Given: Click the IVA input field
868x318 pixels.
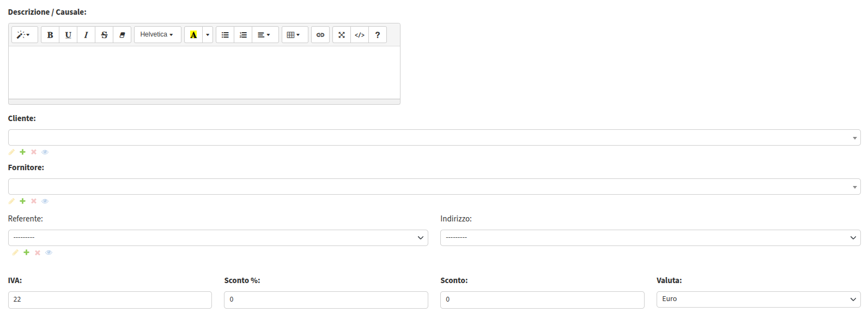Looking at the screenshot, I should point(110,299).
